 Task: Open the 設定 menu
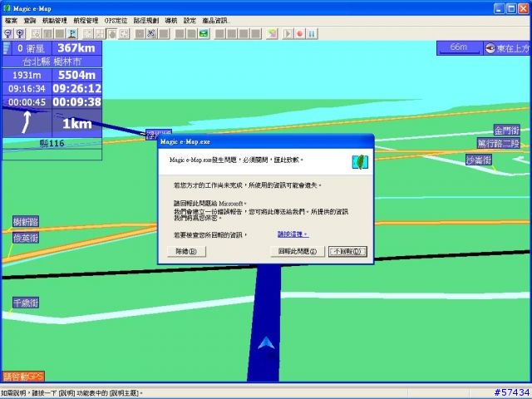coord(190,21)
